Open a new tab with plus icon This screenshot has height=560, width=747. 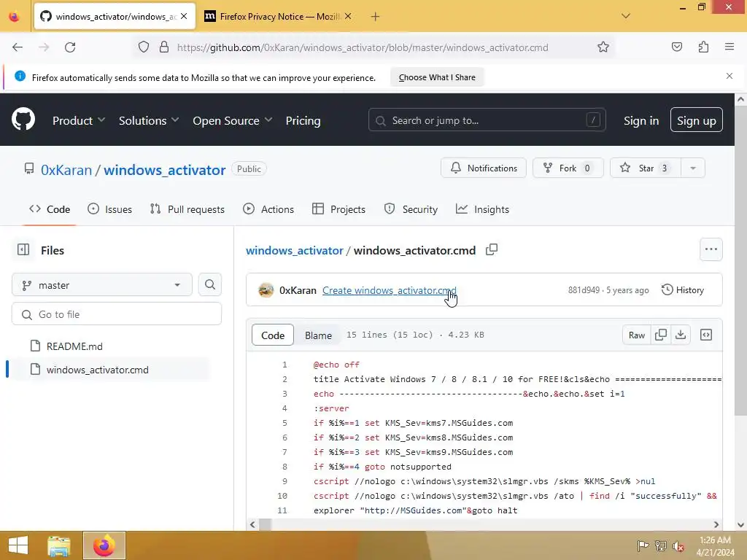coord(376,17)
